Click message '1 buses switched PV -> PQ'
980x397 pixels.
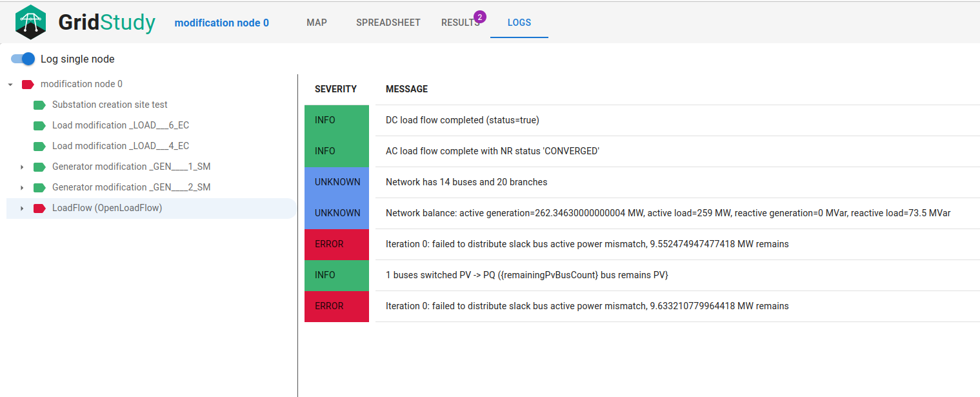tap(527, 275)
